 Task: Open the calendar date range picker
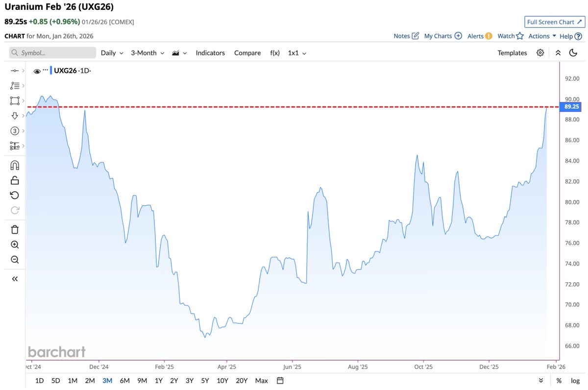click(x=280, y=381)
